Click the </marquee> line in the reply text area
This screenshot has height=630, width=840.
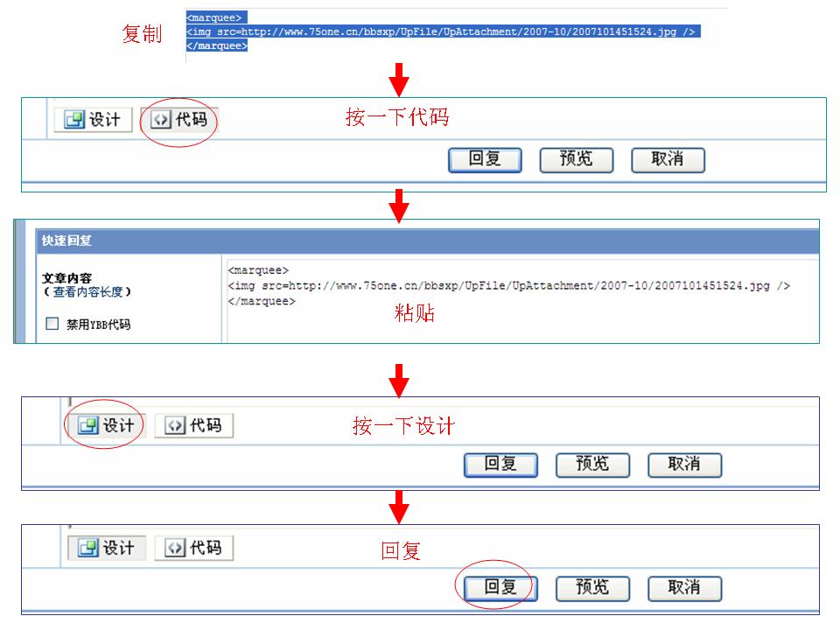click(x=262, y=301)
